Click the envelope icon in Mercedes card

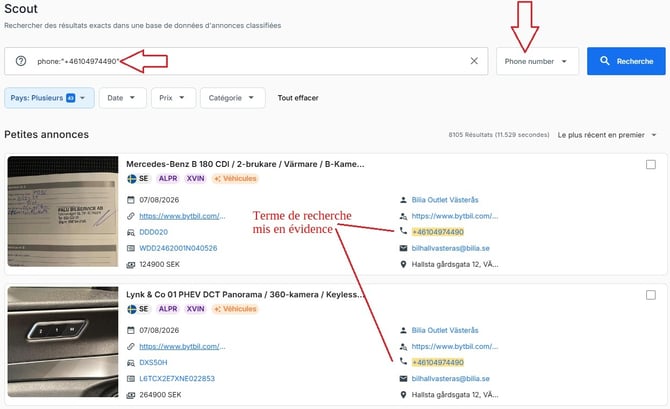click(403, 248)
